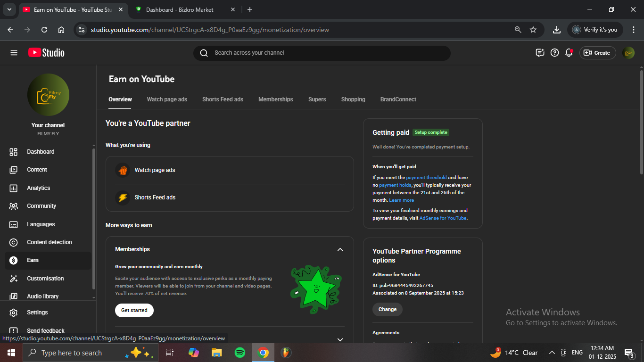Collapse the Memberships section chevron

coord(340,249)
